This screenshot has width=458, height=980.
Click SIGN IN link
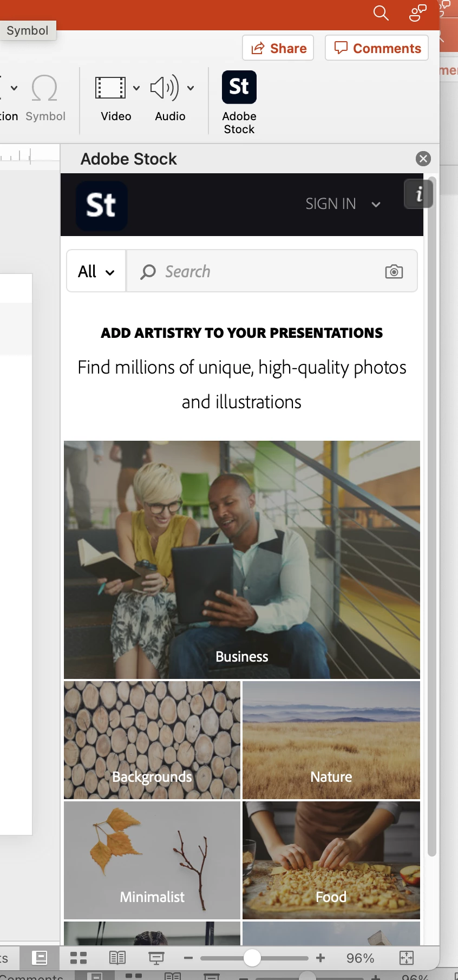point(331,204)
